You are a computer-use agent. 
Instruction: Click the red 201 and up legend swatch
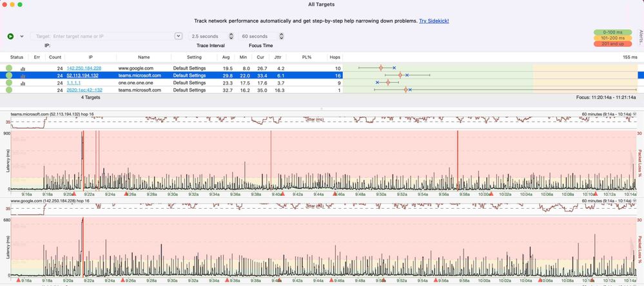pyautogui.click(x=612, y=44)
